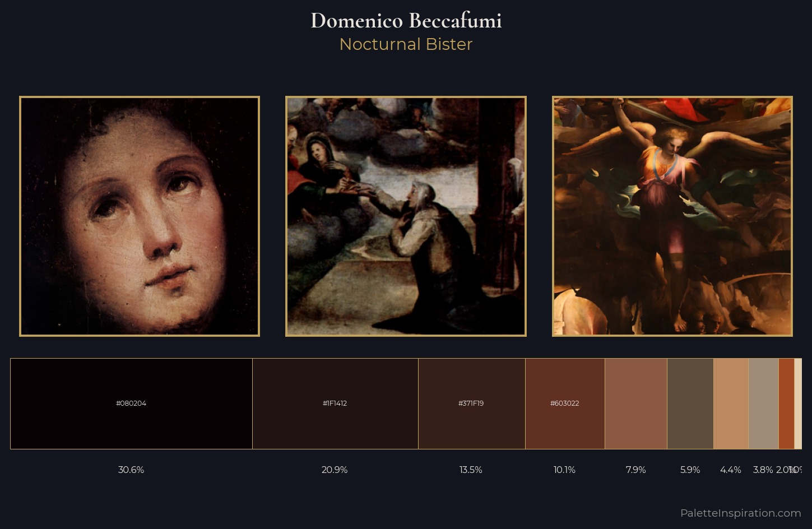Image resolution: width=812 pixels, height=529 pixels.
Task: Click the 4.4% percentage label
Action: [x=731, y=470]
